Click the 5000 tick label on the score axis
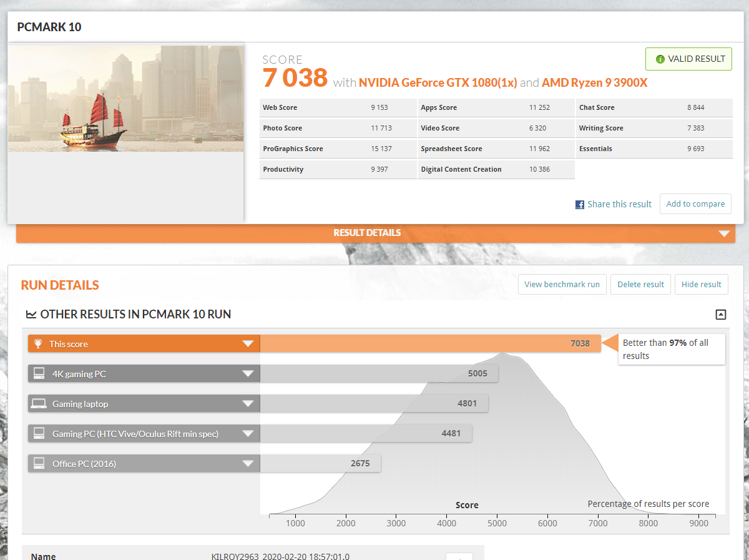 pyautogui.click(x=497, y=523)
